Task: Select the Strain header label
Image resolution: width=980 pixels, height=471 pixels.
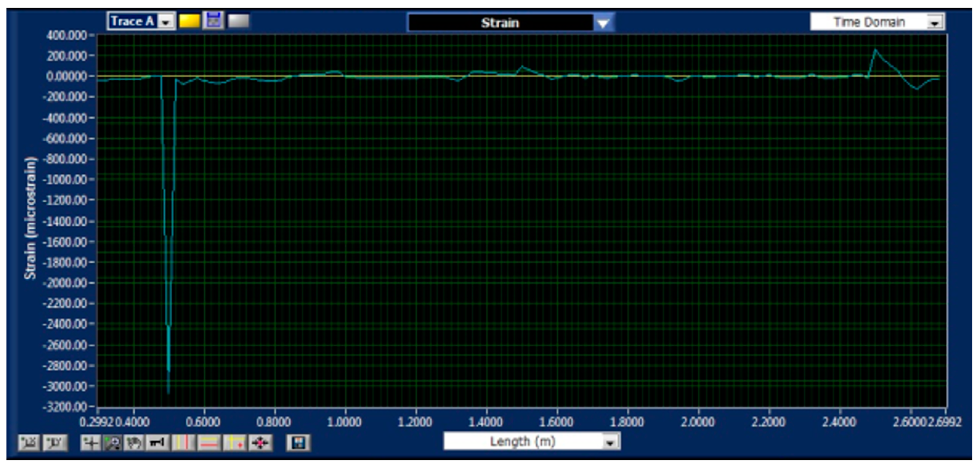Action: (x=500, y=22)
